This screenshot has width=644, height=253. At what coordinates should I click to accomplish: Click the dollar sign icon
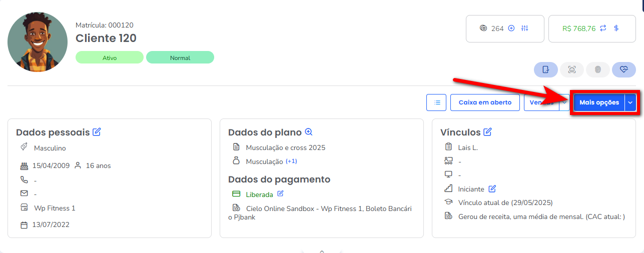click(616, 28)
